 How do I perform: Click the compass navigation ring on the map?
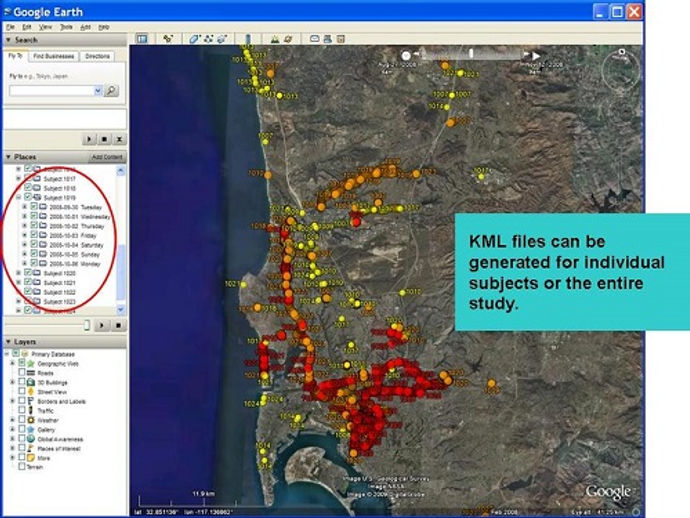tap(621, 70)
